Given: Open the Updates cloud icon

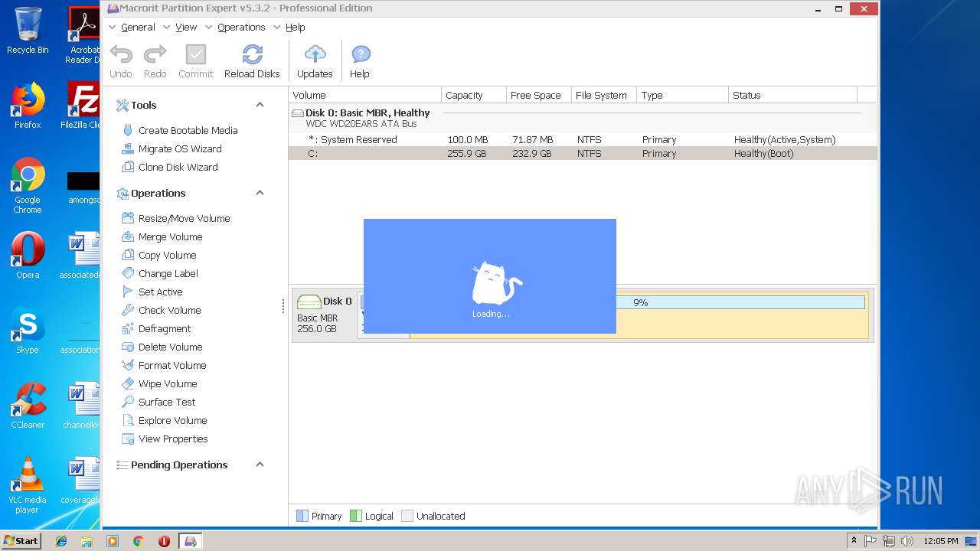Looking at the screenshot, I should (x=315, y=54).
